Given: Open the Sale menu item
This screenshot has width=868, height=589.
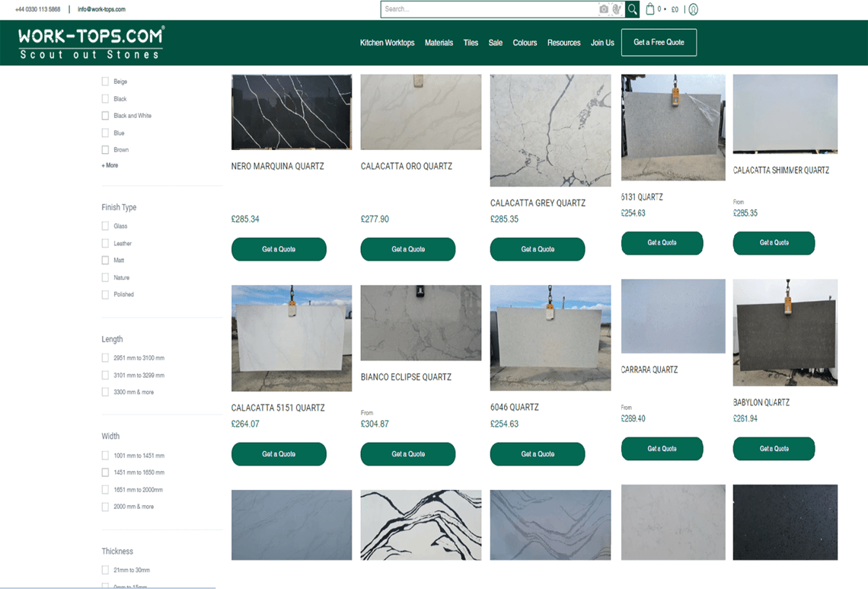Looking at the screenshot, I should pyautogui.click(x=496, y=43).
